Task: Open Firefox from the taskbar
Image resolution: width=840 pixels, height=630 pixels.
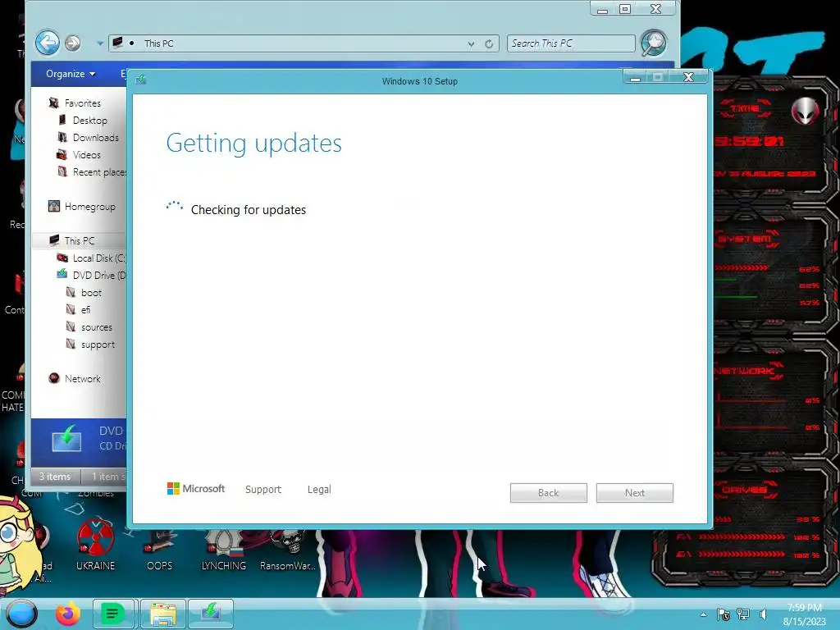Action: tap(68, 614)
